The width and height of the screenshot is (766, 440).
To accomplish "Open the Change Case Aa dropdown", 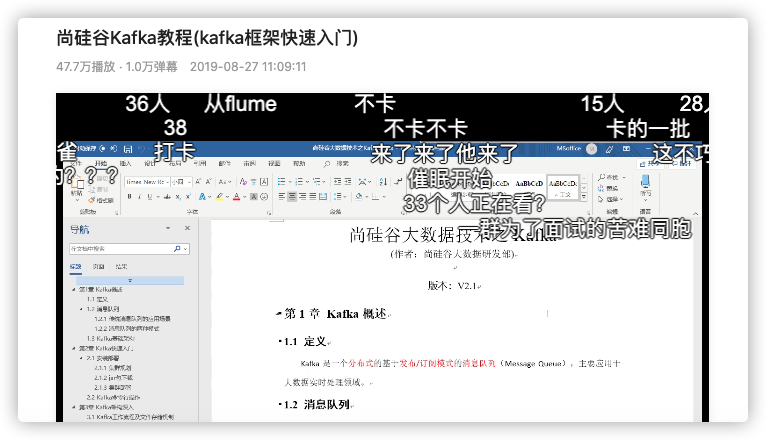I will pyautogui.click(x=224, y=182).
